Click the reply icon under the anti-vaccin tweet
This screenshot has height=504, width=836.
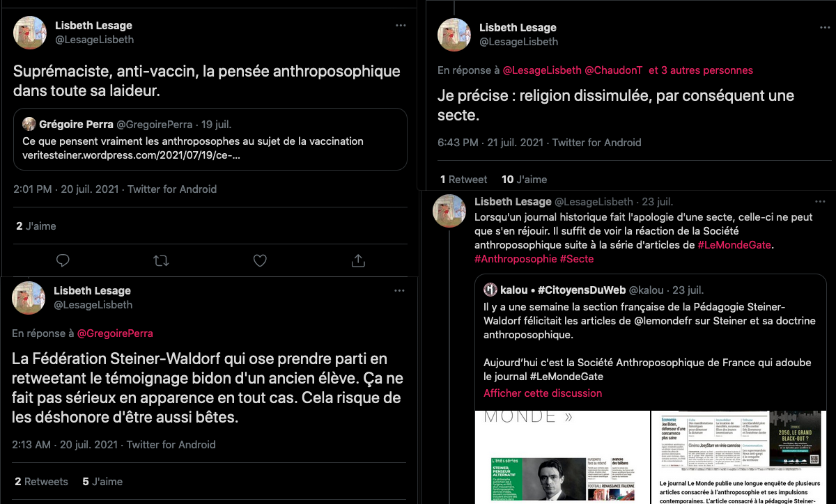coord(63,260)
